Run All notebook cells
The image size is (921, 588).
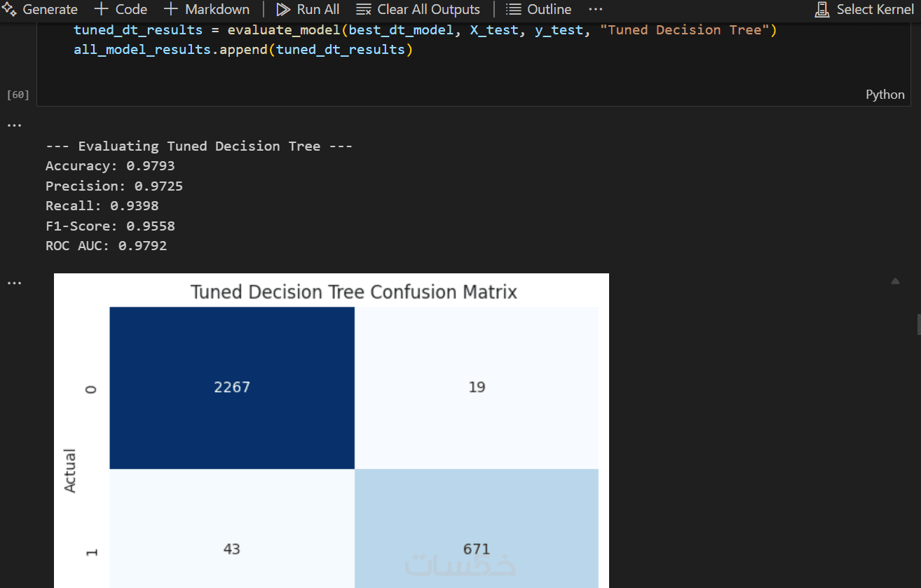coord(308,9)
